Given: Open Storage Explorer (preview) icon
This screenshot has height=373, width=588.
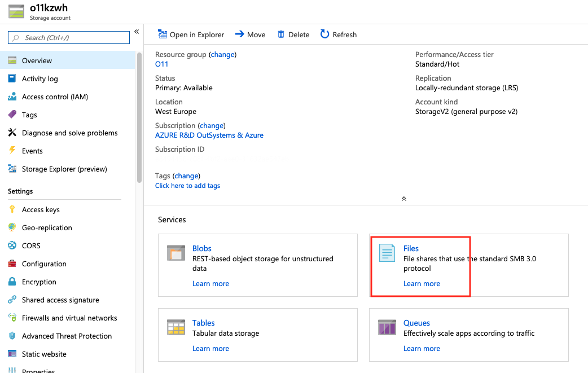Looking at the screenshot, I should tap(11, 169).
